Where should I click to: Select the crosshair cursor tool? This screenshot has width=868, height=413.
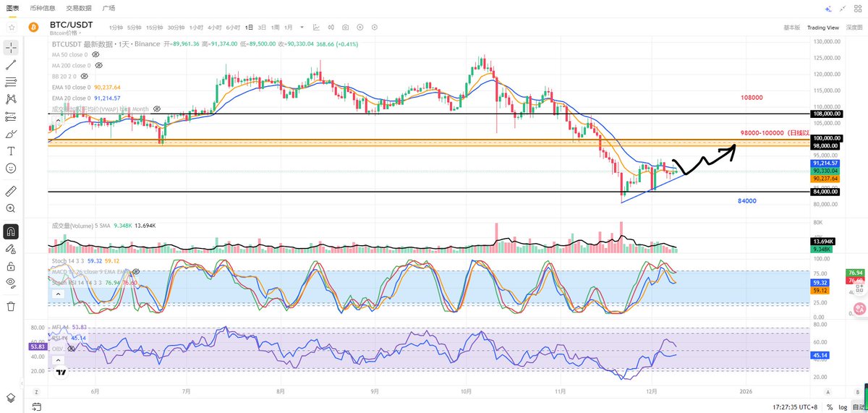[11, 47]
